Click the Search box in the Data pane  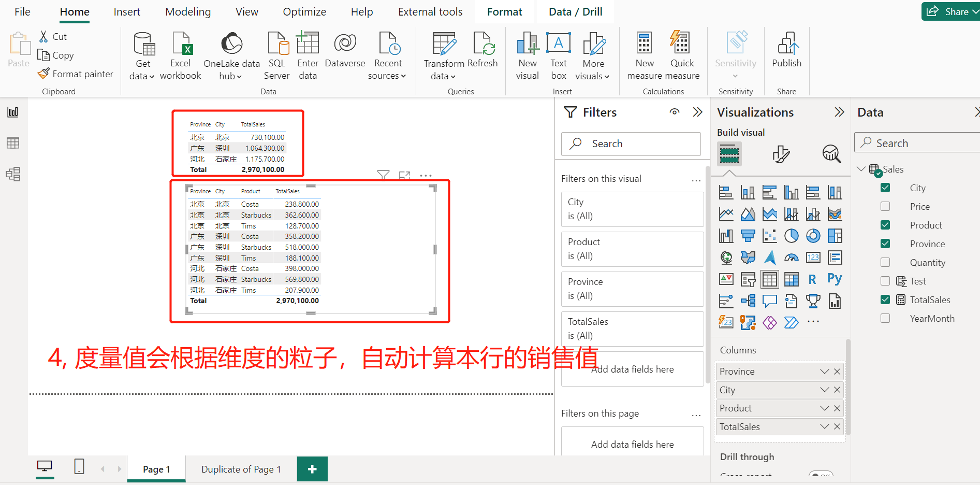(x=916, y=142)
